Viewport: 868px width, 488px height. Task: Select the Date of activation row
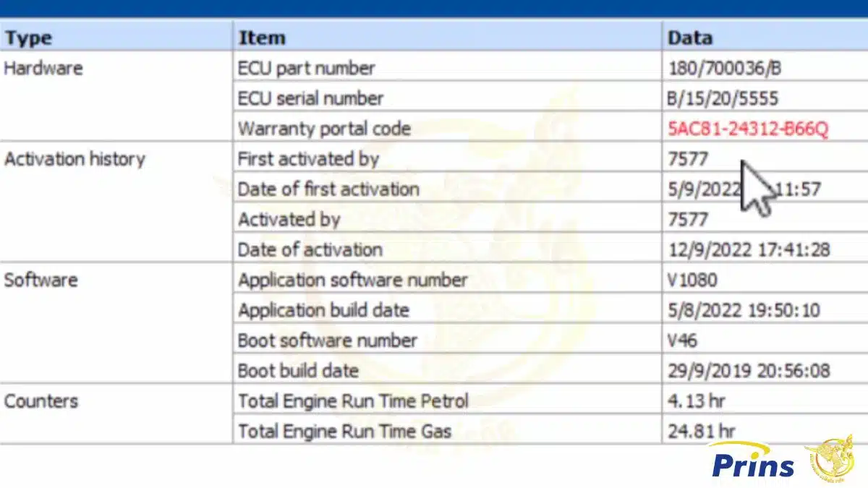[550, 249]
